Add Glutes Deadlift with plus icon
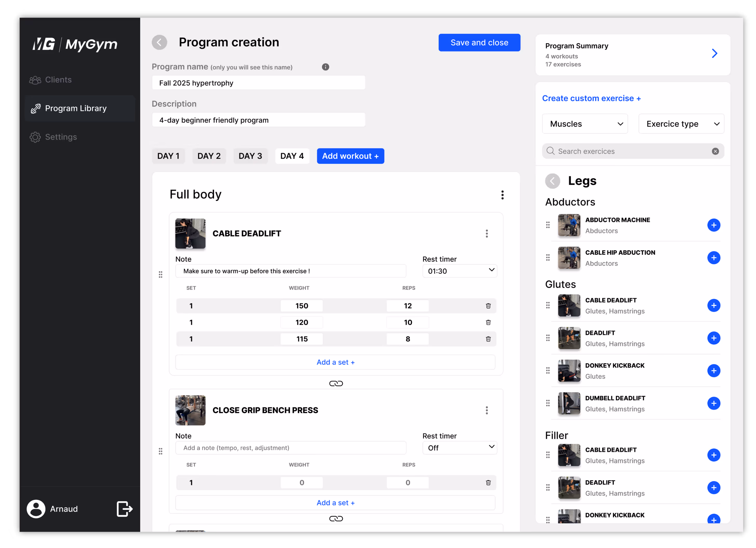Viewport: 756px width, 548px height. click(714, 338)
